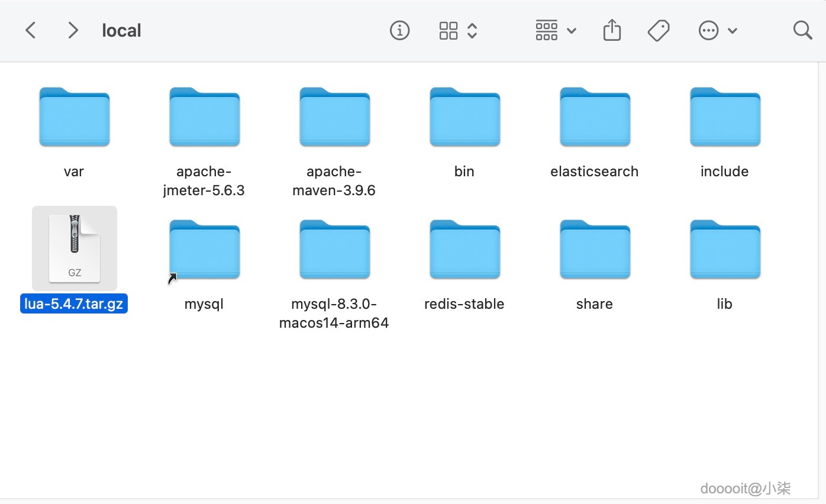Click the "local" window title
Viewport: 826px width, 504px height.
[x=122, y=30]
